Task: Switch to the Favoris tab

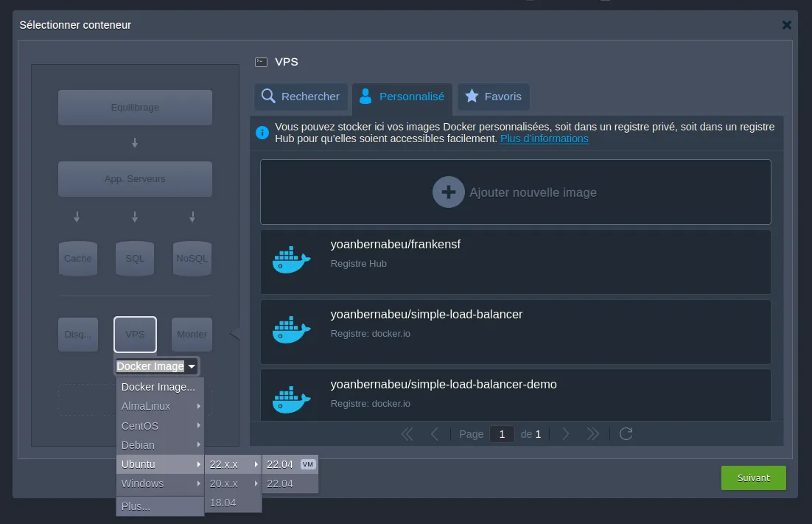Action: click(x=493, y=97)
